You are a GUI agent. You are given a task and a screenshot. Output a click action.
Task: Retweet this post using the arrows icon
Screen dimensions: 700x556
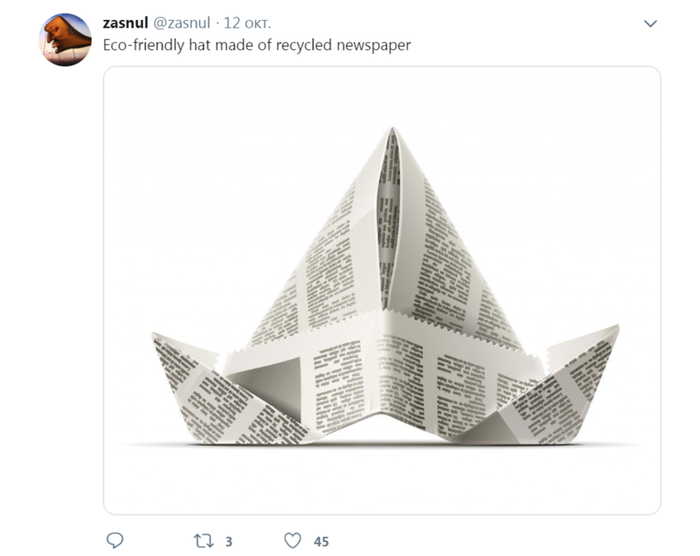[203, 540]
